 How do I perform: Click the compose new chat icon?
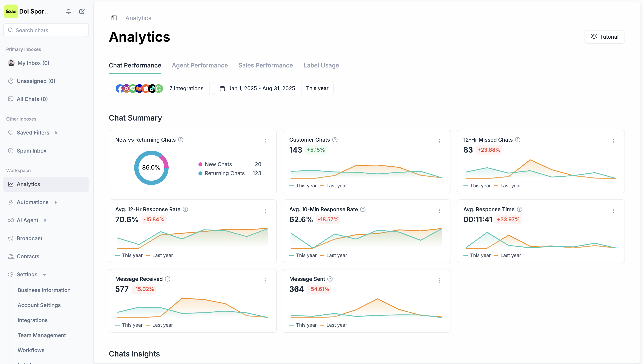(82, 12)
